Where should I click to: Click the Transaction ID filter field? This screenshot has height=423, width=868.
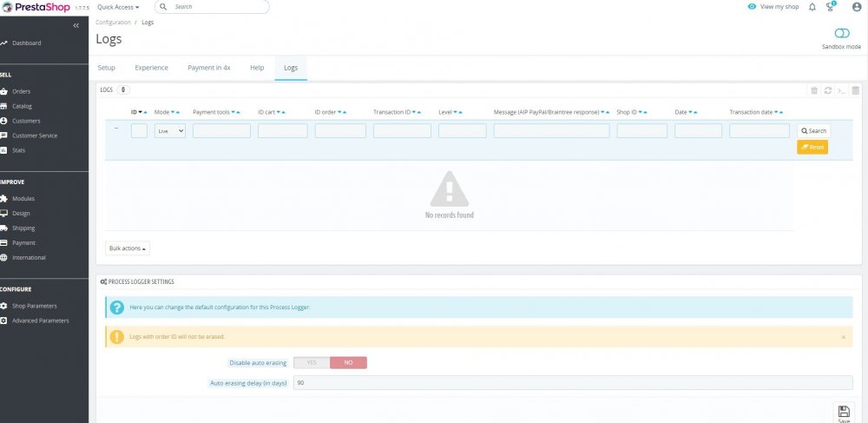click(402, 130)
